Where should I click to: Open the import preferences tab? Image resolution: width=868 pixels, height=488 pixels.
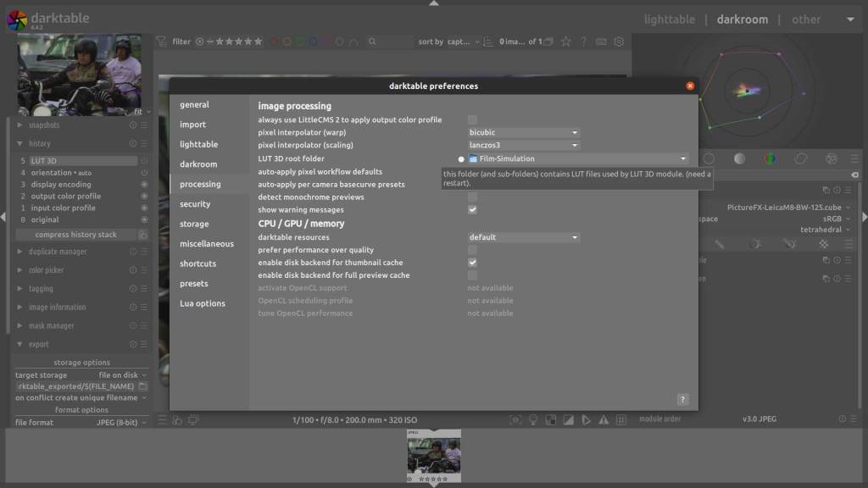(x=192, y=125)
